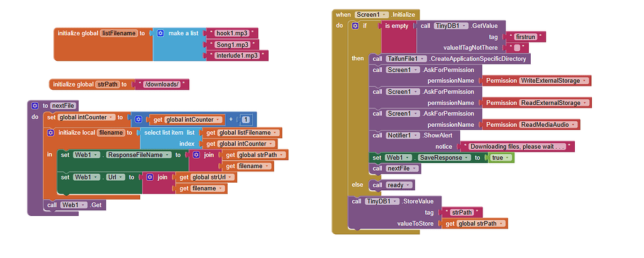The height and width of the screenshot is (258, 644).
Task: Open the get global intCounter dropdown inside addition
Action: pyautogui.click(x=218, y=120)
